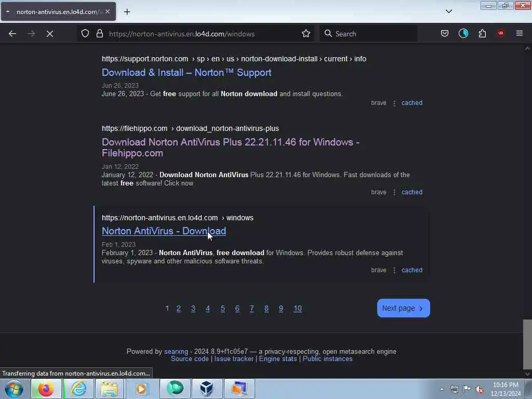Open the muted volume tray icon
Viewport: 532px width, 399px height.
coord(480,389)
